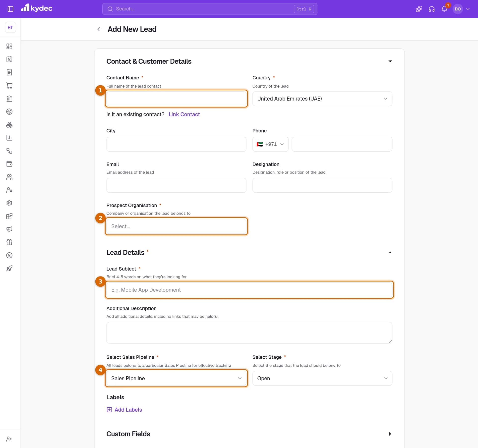Collapse the Lead Details section
Image resolution: width=478 pixels, height=448 pixels.
pyautogui.click(x=390, y=252)
